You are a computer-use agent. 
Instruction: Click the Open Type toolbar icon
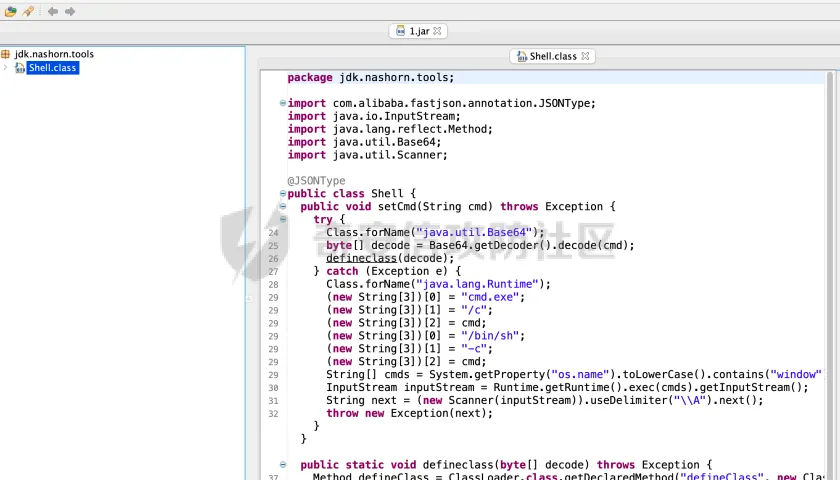pyautogui.click(x=28, y=11)
